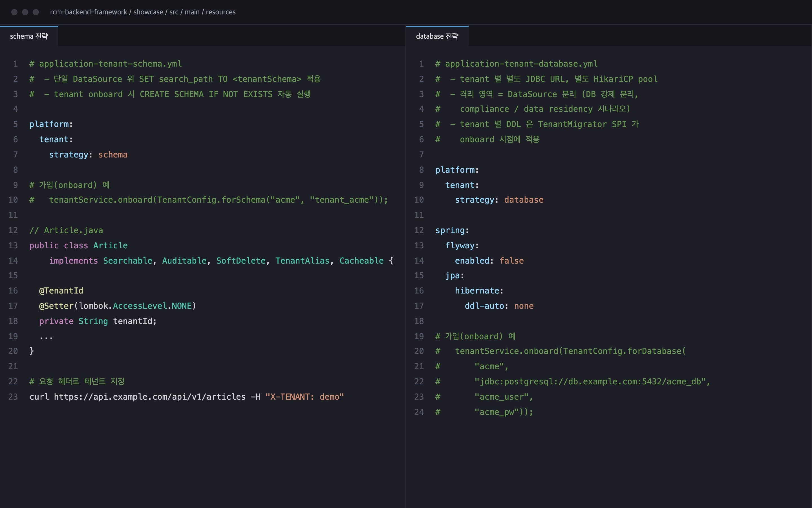This screenshot has width=812, height=508.
Task: Click the '// Article.java' comment
Action: (x=66, y=231)
